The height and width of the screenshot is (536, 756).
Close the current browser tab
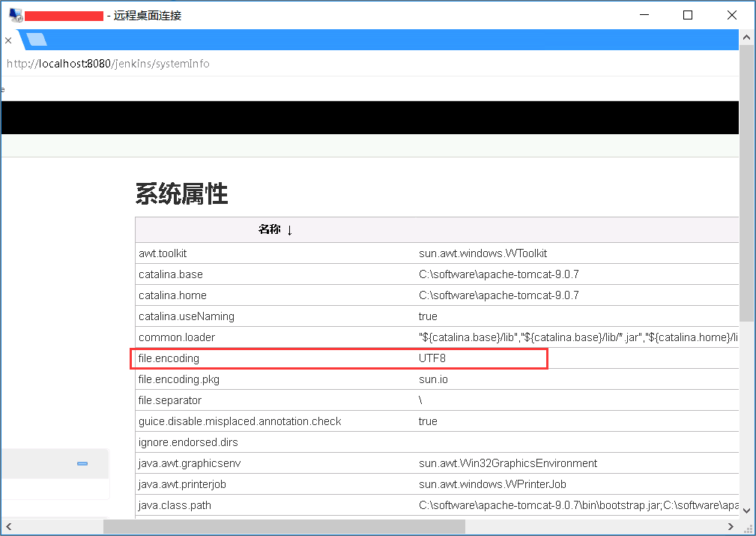(x=7, y=40)
